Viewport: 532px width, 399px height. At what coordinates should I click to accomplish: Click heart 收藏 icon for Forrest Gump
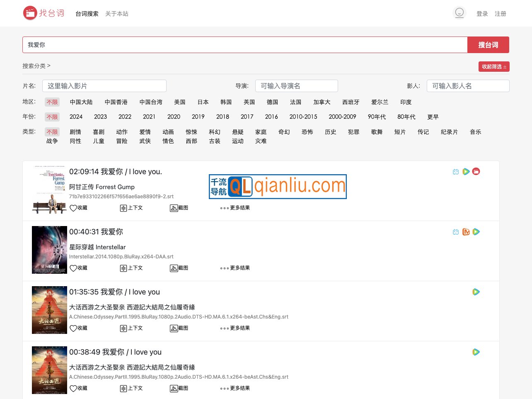click(73, 208)
